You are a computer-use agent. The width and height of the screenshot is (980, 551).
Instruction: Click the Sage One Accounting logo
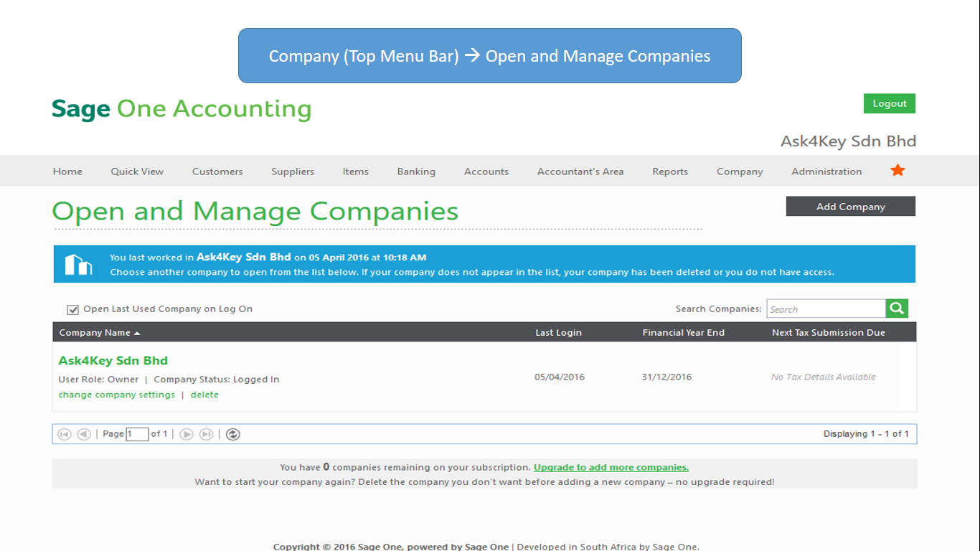coord(182,109)
